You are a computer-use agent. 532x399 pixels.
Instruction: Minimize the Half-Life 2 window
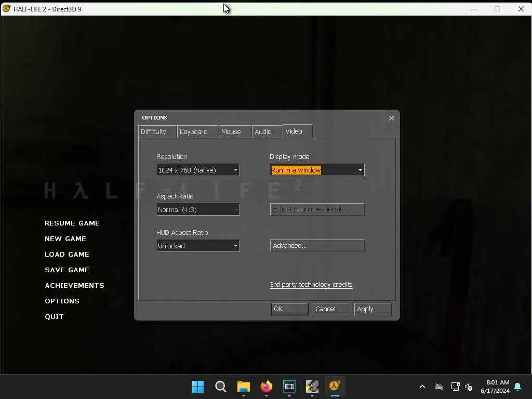pos(474,9)
